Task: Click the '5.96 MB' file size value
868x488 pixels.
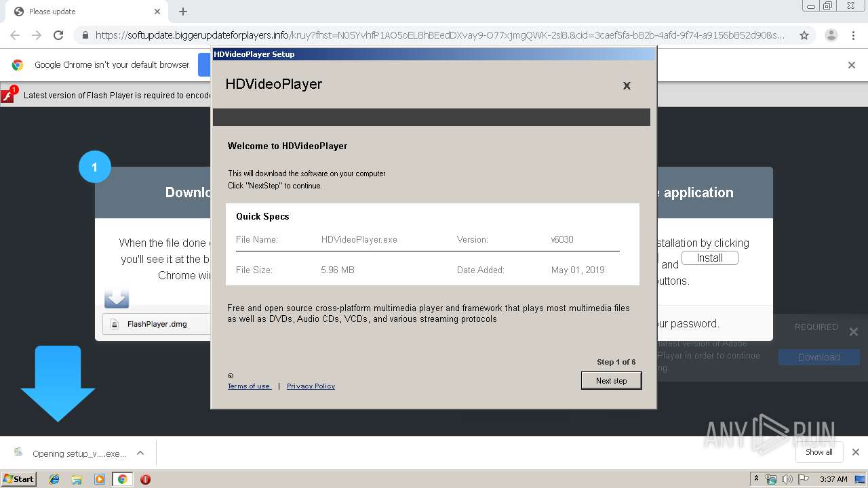Action: (338, 270)
